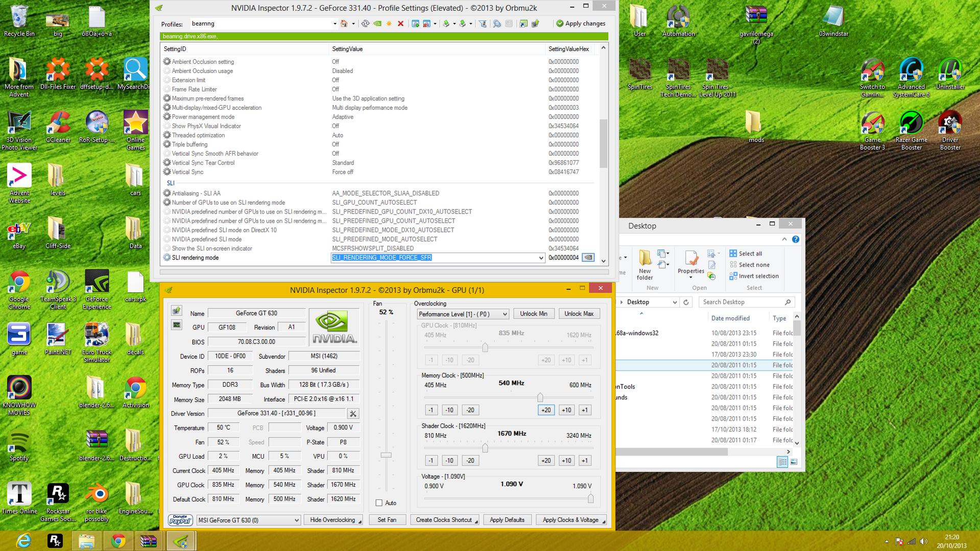Click the Shader Clock slider handle
Viewport: 980px width, 551px height.
click(x=485, y=448)
